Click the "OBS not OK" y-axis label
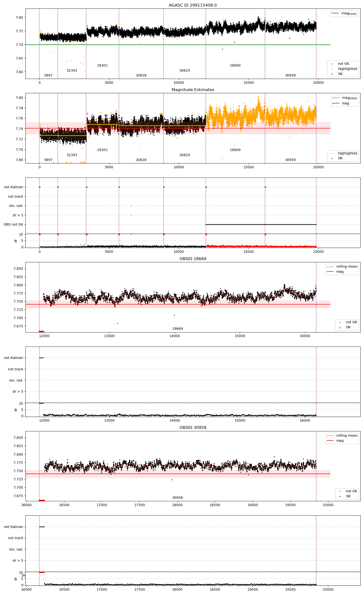The height and width of the screenshot is (595, 364). click(13, 225)
